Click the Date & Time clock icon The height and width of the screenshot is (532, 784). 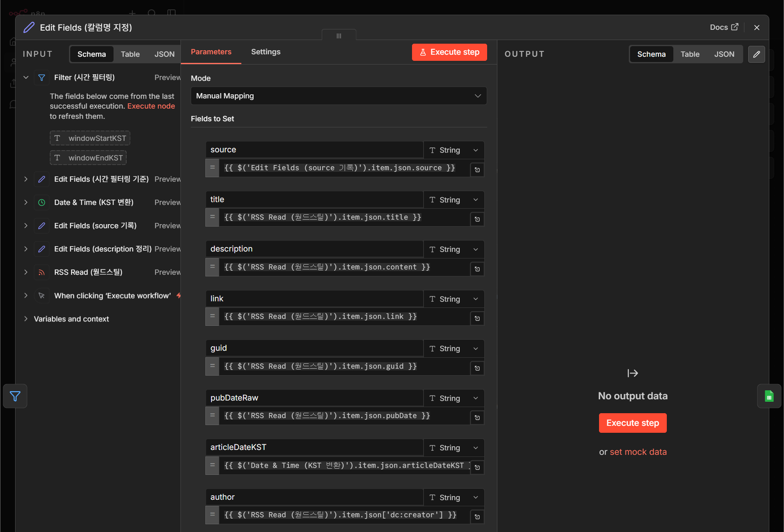[42, 203]
